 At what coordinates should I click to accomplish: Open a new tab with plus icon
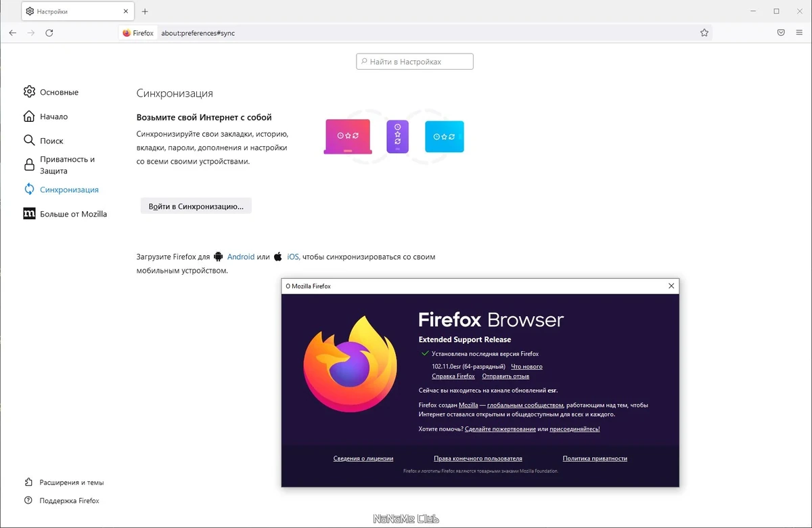tap(145, 12)
